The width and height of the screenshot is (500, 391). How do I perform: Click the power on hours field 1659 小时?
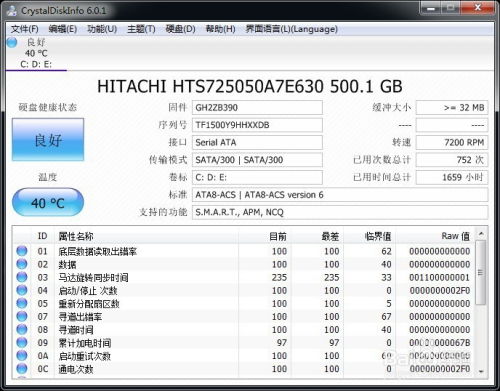[452, 177]
